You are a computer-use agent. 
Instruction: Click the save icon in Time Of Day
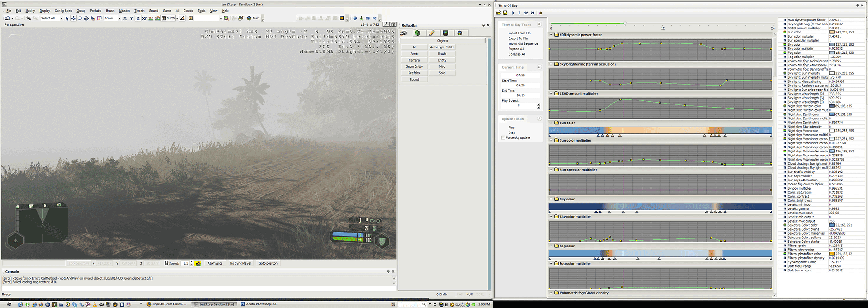[x=505, y=13]
